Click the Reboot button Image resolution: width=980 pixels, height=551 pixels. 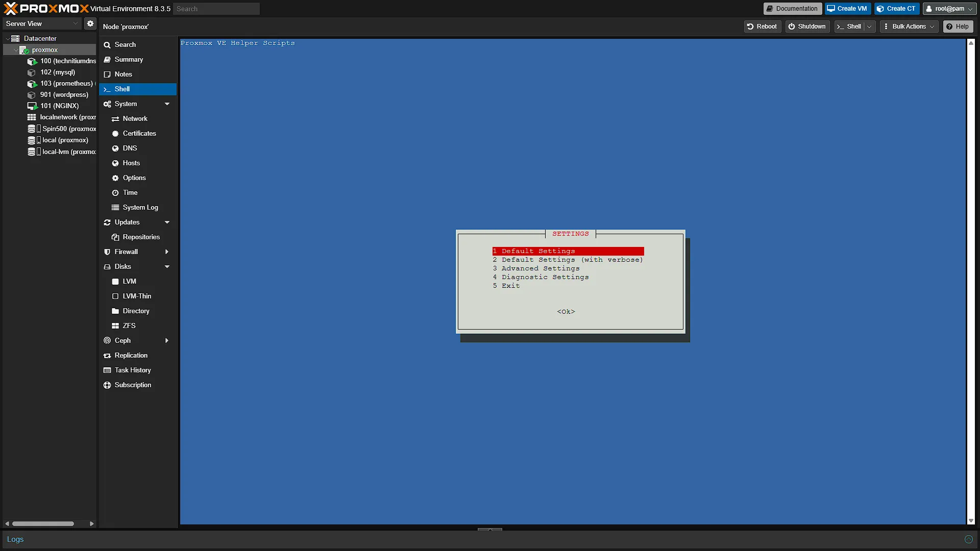(x=762, y=27)
